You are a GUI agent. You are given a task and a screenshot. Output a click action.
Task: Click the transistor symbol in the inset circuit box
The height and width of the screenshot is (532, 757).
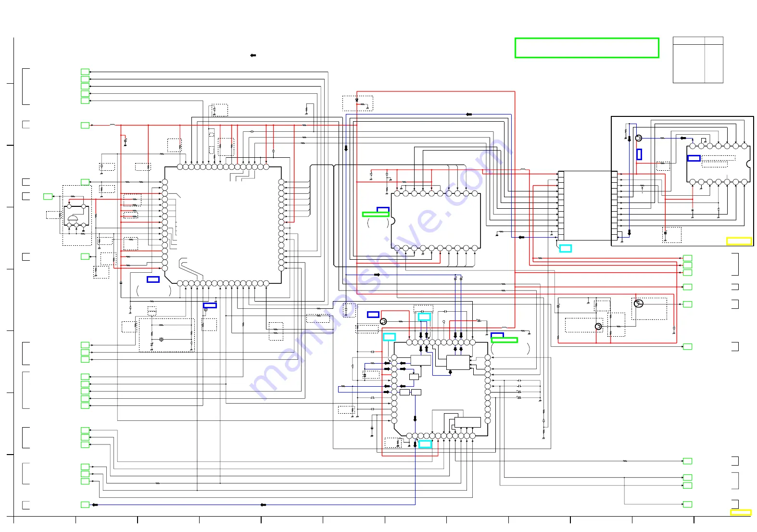(x=638, y=138)
